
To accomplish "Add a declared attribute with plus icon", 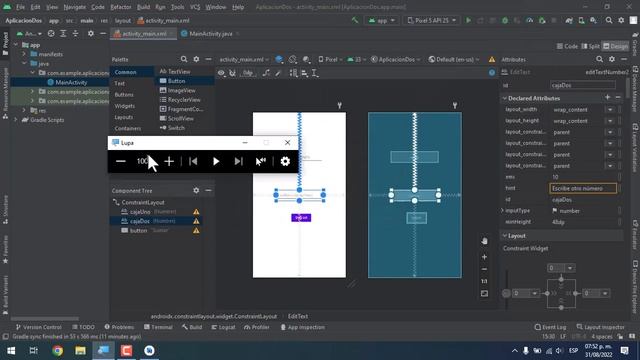I will click(608, 98).
